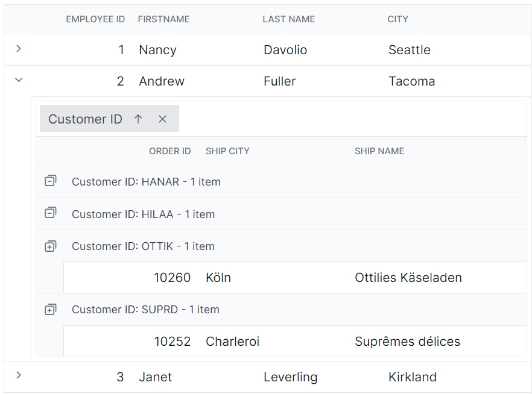
Task: Select employee ID 2 cell
Action: pos(121,81)
